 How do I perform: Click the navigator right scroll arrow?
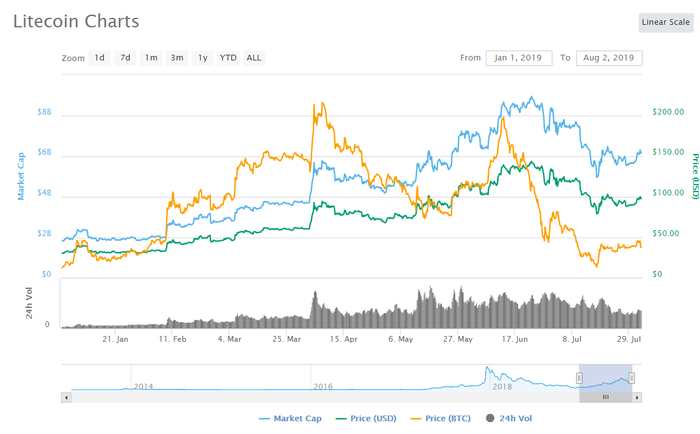(637, 397)
